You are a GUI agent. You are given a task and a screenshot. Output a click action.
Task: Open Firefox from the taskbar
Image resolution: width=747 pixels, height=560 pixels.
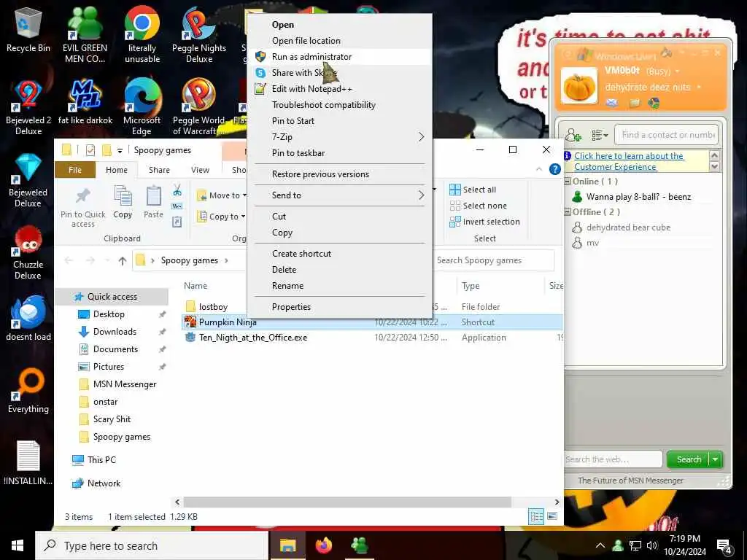(323, 545)
